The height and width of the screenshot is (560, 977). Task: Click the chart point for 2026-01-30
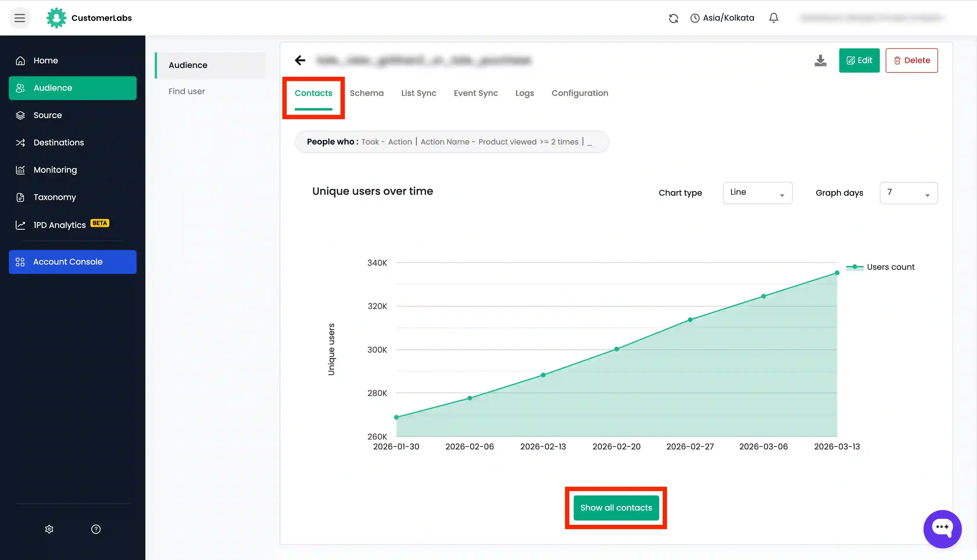tap(396, 417)
